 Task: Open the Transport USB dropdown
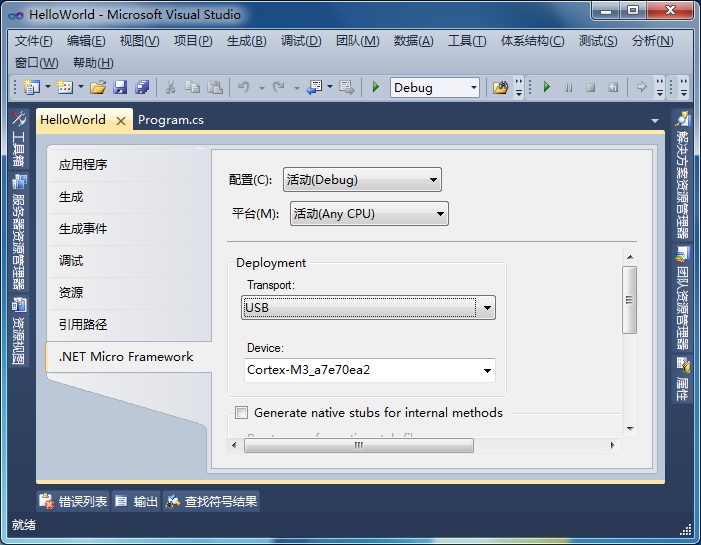[x=368, y=308]
